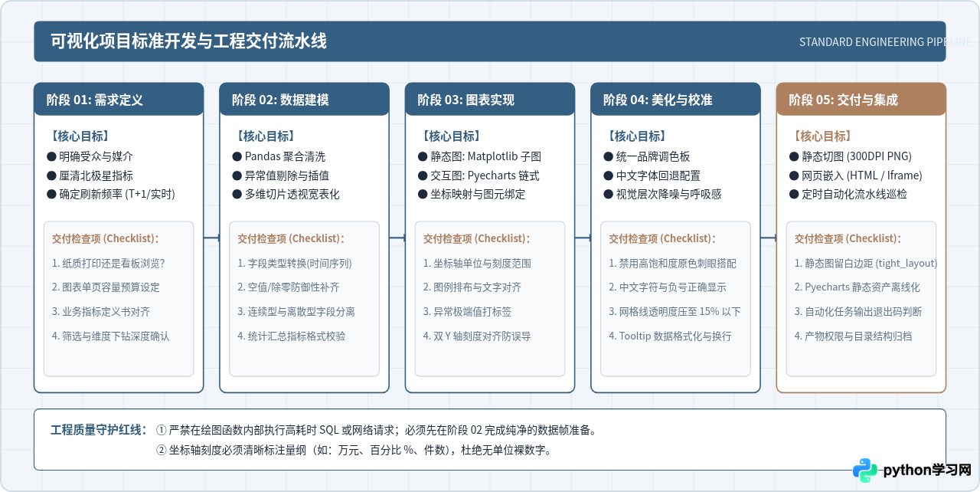This screenshot has width=980, height=492.
Task: Click the bullet 厘清北极星指标
Action: click(x=90, y=175)
